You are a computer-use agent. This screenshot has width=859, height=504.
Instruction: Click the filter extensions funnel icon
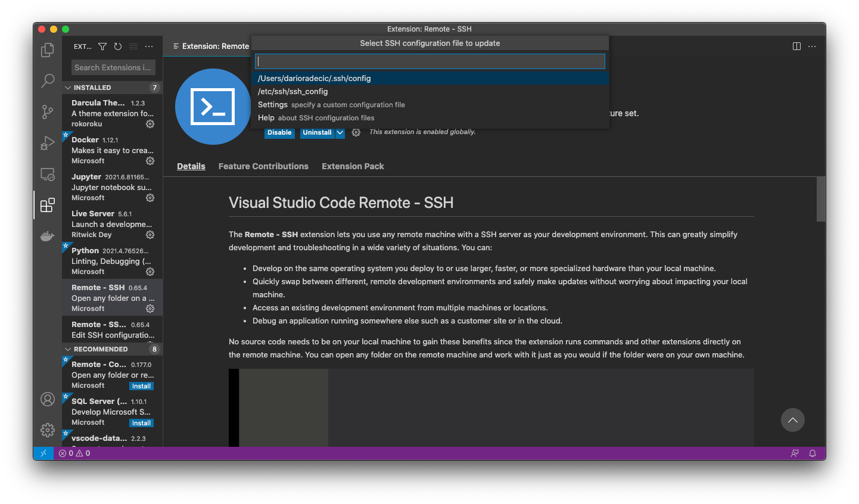[102, 46]
